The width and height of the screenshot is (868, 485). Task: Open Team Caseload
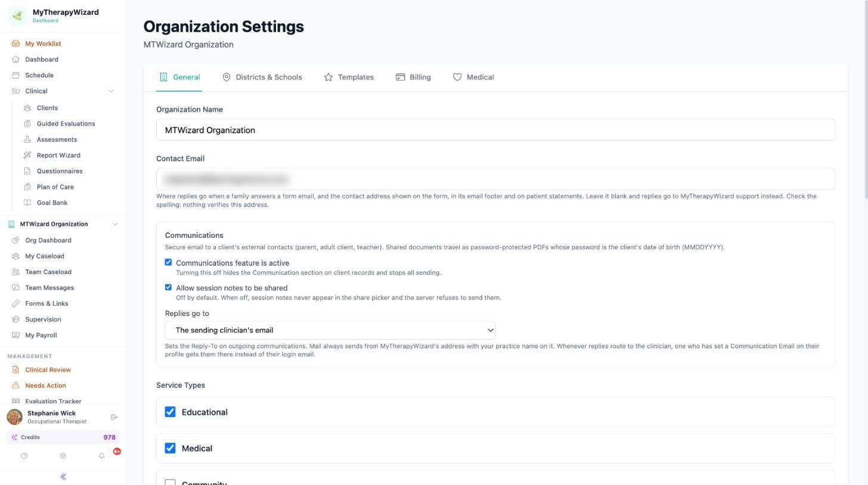pyautogui.click(x=48, y=272)
